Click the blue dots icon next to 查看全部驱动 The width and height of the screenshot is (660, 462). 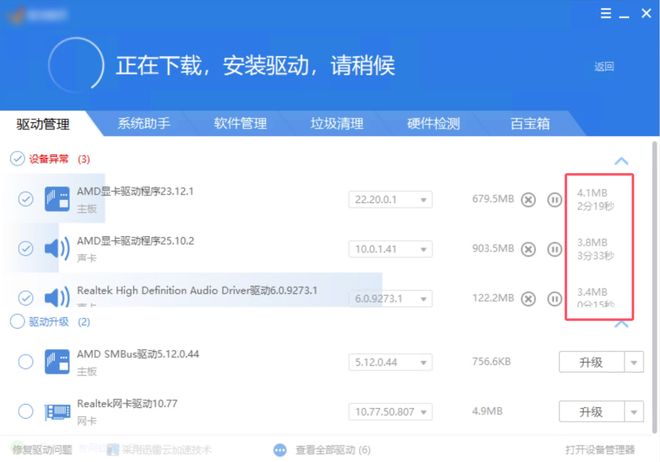point(280,450)
